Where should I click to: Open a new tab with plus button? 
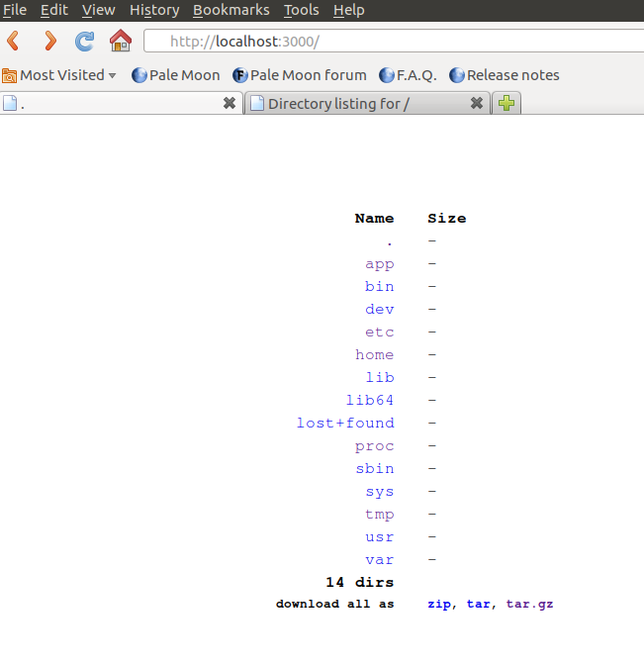click(x=506, y=103)
